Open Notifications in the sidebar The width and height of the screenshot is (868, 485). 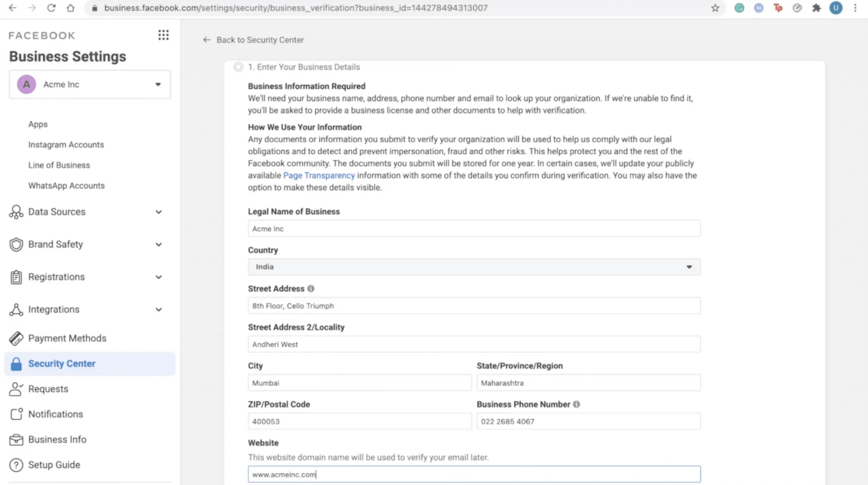(x=55, y=414)
